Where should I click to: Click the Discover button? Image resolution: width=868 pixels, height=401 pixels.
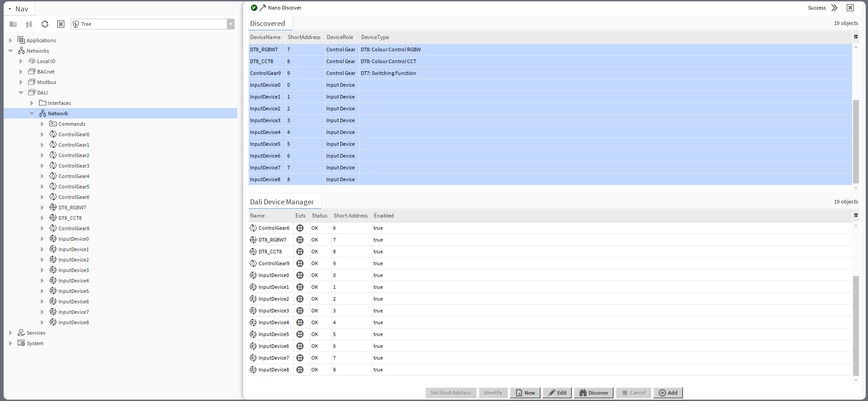pos(593,393)
